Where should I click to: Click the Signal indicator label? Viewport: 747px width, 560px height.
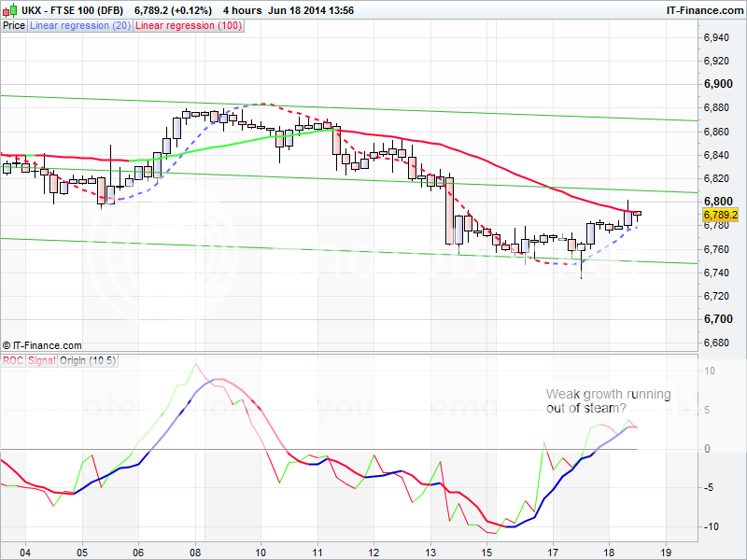pyautogui.click(x=41, y=360)
